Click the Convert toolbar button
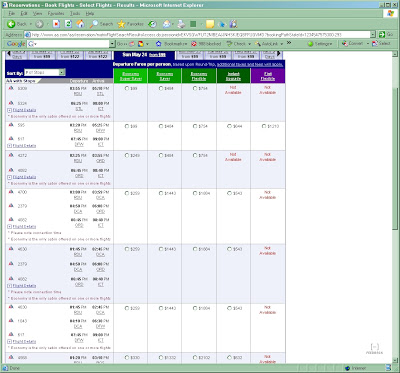400x373 pixels. coord(352,44)
